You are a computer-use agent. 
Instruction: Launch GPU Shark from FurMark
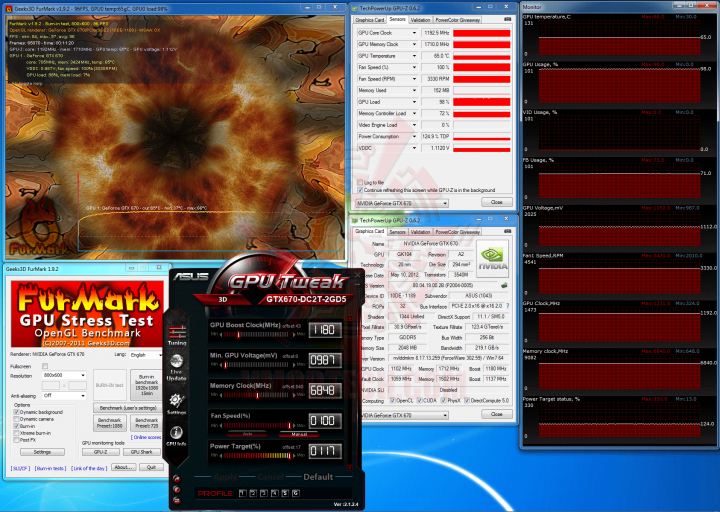point(141,452)
